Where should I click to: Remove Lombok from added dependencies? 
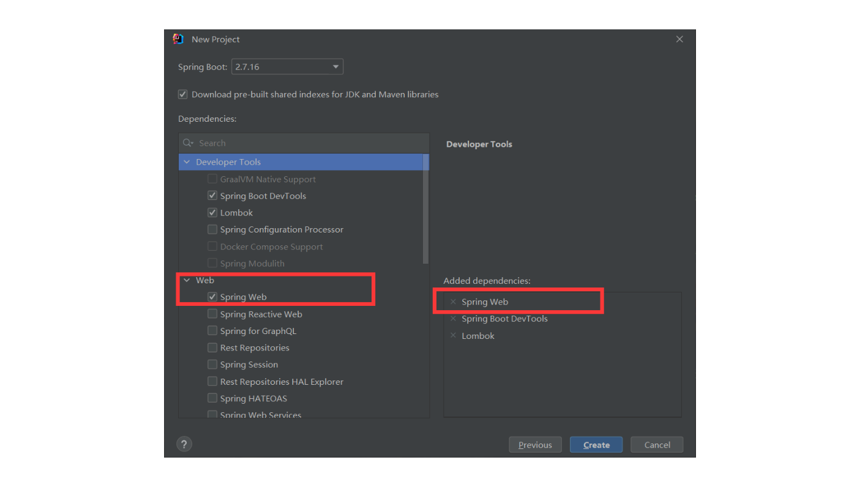tap(453, 336)
